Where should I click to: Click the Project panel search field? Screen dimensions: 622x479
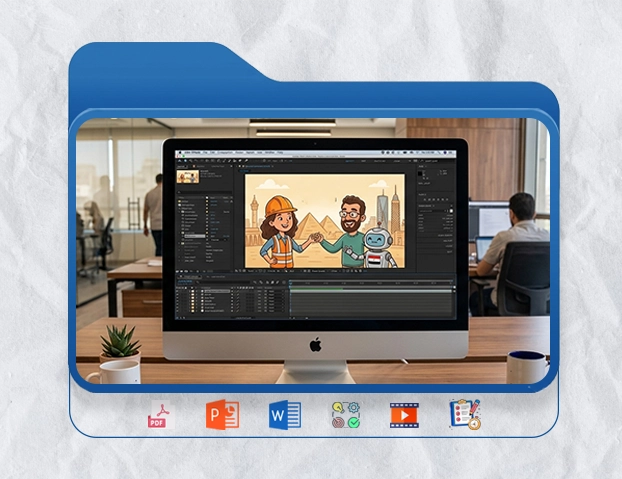click(204, 192)
